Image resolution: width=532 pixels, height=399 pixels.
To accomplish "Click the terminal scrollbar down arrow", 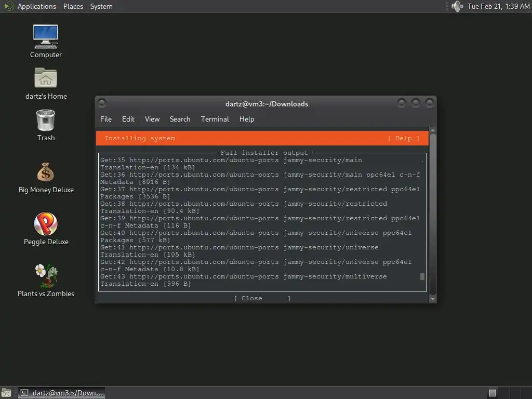I will (x=433, y=299).
